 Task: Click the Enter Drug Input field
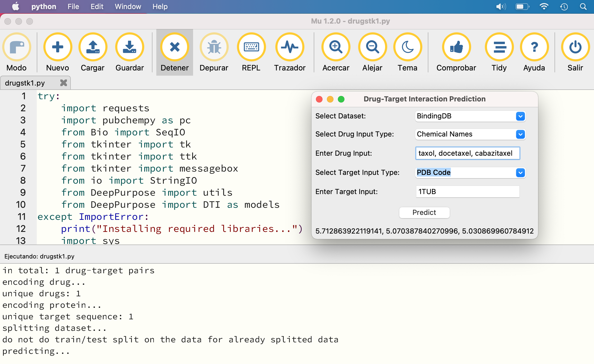click(x=467, y=153)
